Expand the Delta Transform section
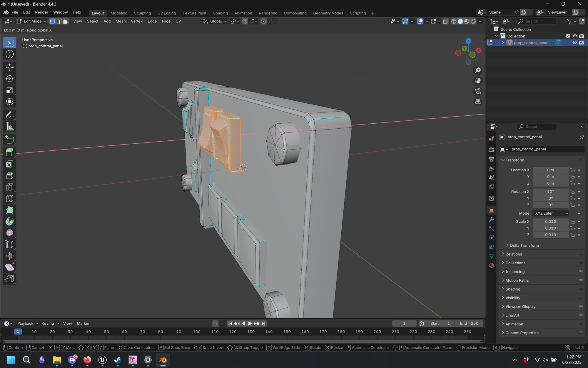 (x=524, y=245)
